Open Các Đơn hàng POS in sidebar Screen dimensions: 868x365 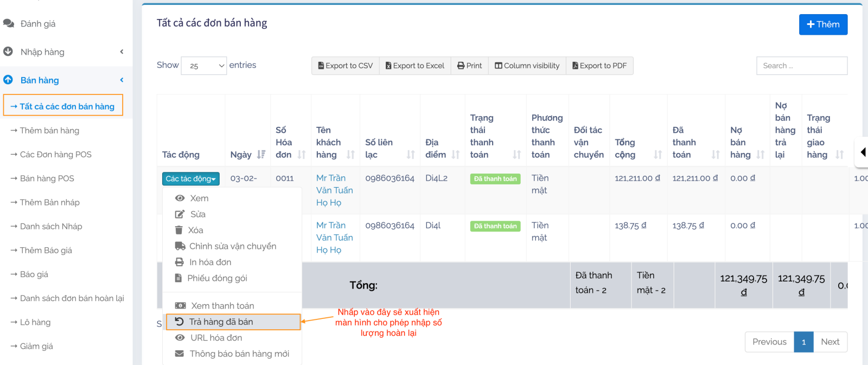pos(55,155)
